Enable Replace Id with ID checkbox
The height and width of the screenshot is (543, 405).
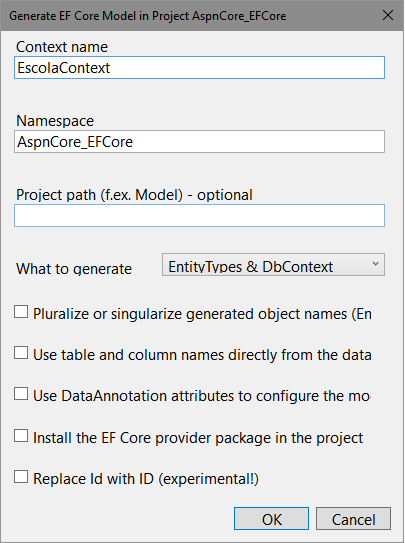point(21,477)
